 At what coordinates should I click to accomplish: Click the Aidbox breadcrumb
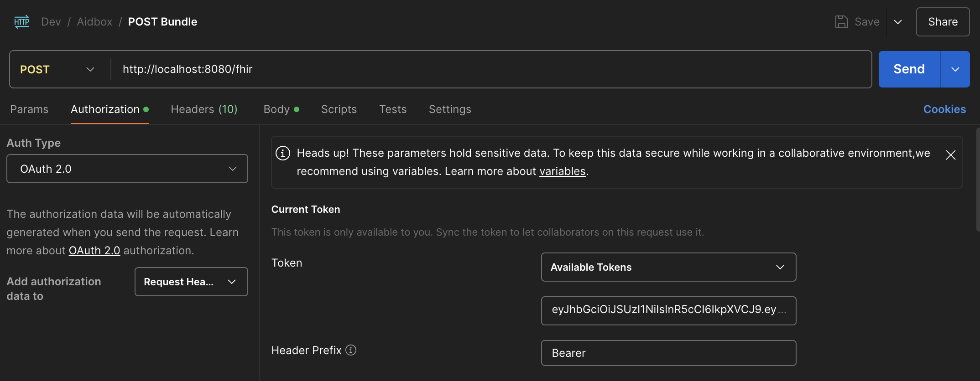(x=94, y=22)
